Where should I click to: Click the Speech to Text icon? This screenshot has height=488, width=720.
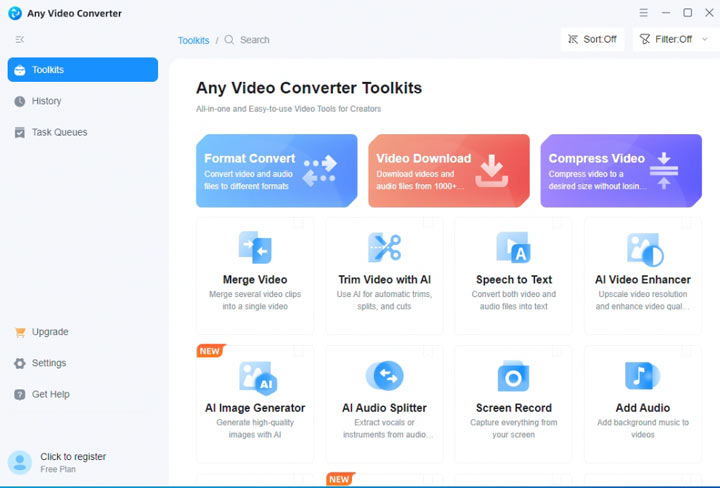514,247
